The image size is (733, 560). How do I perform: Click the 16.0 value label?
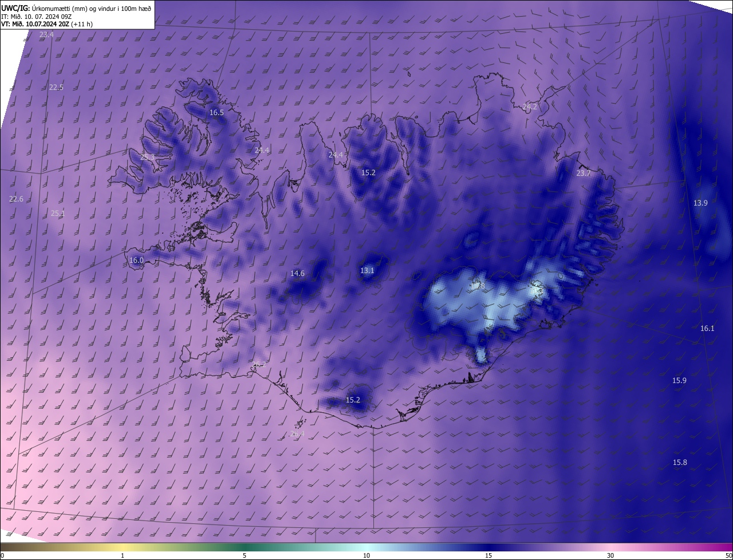[x=136, y=260]
